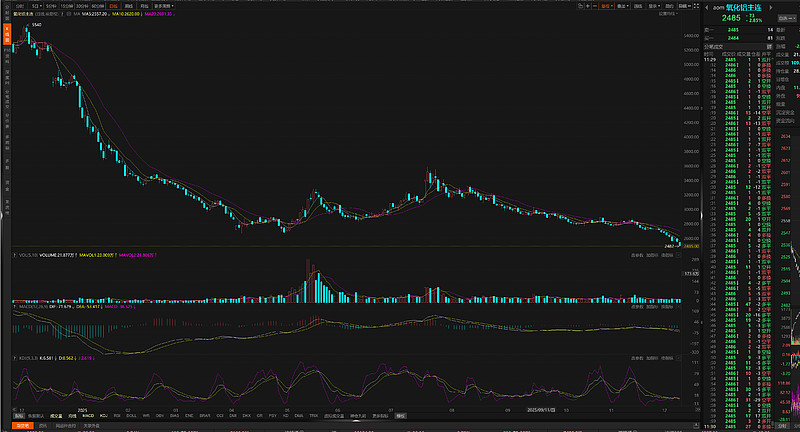Click the question mark icon beside MACD
This screenshot has height=432, width=800.
(14, 307)
